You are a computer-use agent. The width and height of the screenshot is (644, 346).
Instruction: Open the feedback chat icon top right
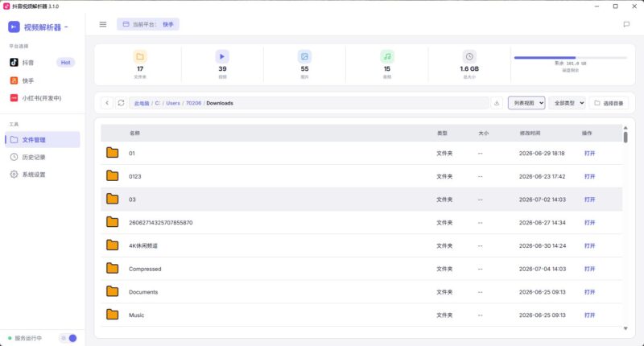[x=626, y=24]
